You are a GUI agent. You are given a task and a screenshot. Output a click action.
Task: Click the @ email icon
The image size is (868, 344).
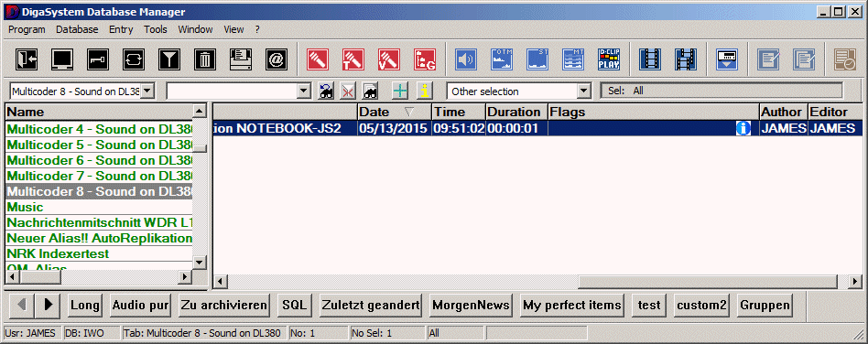(x=277, y=59)
